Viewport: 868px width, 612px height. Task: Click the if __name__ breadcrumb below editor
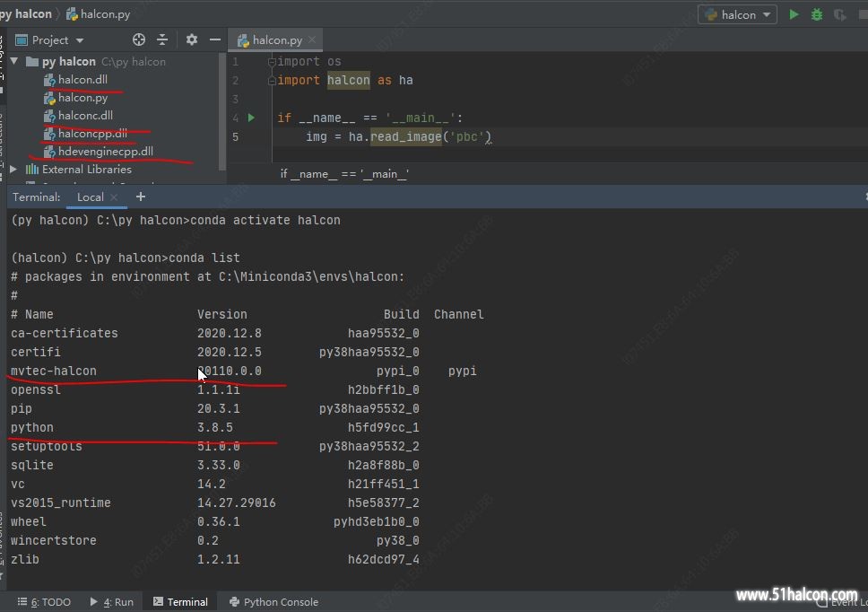click(344, 174)
